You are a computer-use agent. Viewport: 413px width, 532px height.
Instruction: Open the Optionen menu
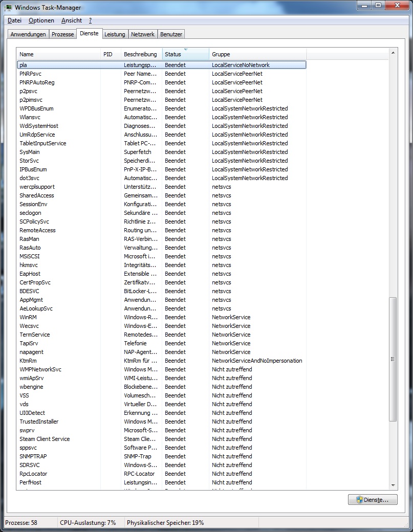[x=41, y=20]
